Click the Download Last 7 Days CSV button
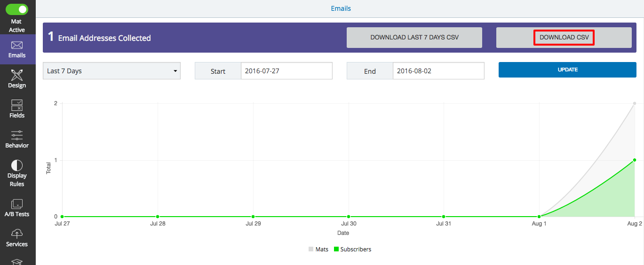The width and height of the screenshot is (644, 265). pos(414,38)
